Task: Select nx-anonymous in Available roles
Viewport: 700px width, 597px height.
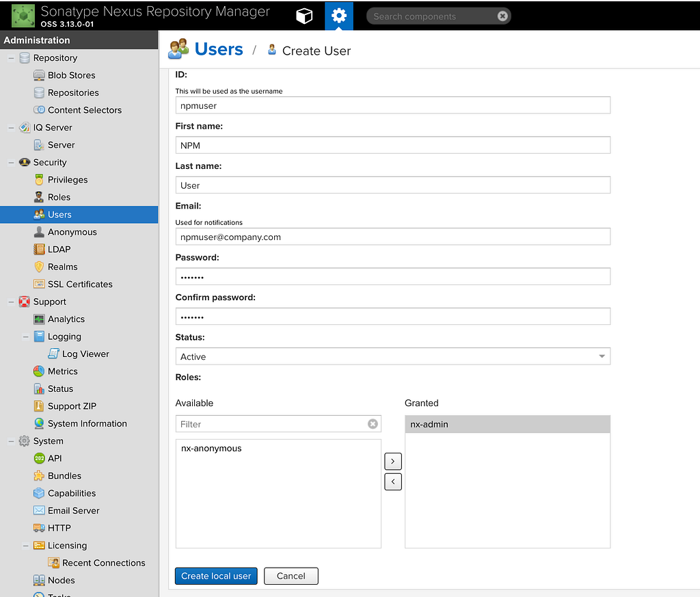Action: tap(211, 449)
